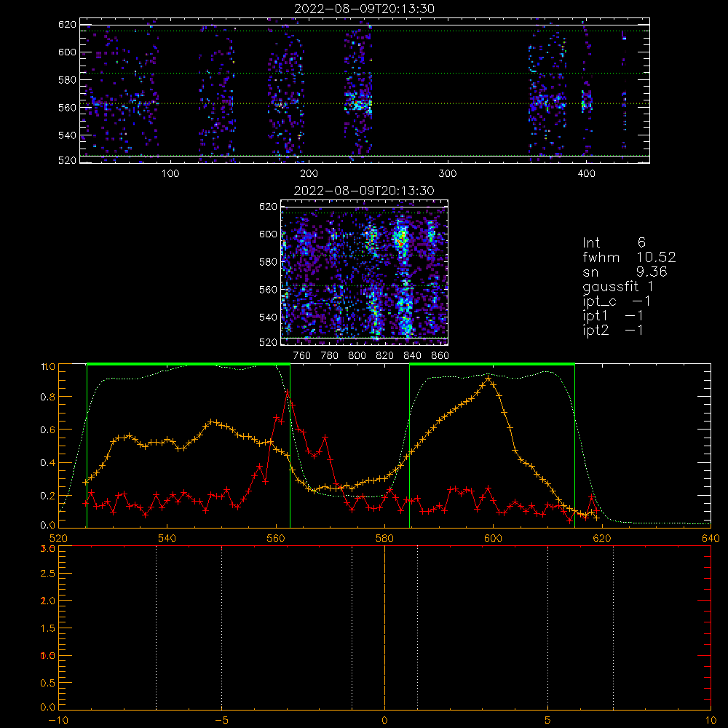Select the 'Int 6' readout text
This screenshot has height=728, width=728.
pyautogui.click(x=614, y=242)
